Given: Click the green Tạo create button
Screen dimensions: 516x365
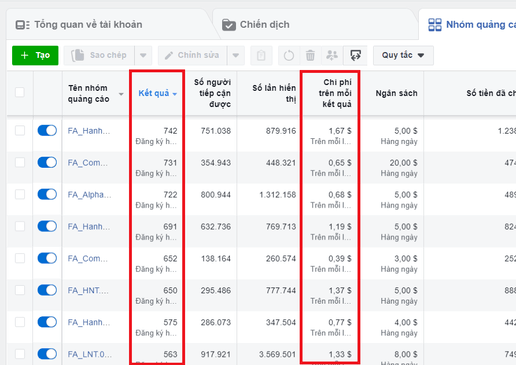Looking at the screenshot, I should pos(35,55).
